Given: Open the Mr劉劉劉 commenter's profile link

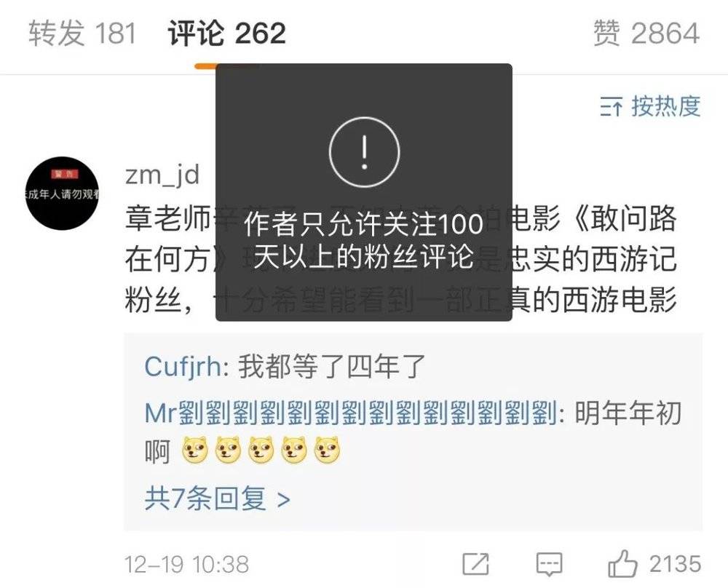Looking at the screenshot, I should click(351, 413).
